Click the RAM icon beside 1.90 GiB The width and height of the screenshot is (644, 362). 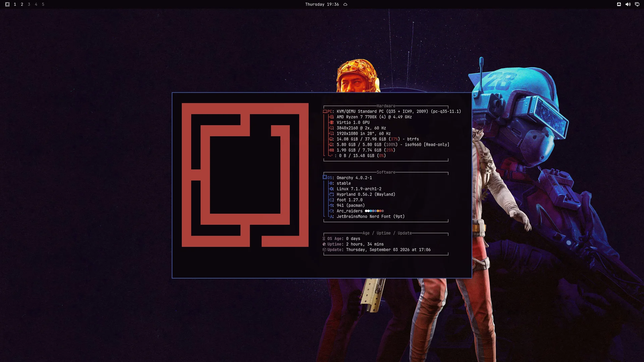(x=331, y=150)
